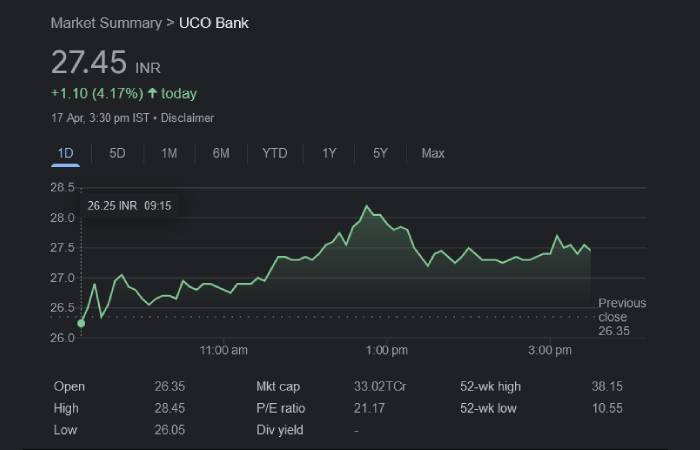This screenshot has width=700, height=450.
Task: Click the P/E ratio value 21.17
Action: [x=369, y=408]
